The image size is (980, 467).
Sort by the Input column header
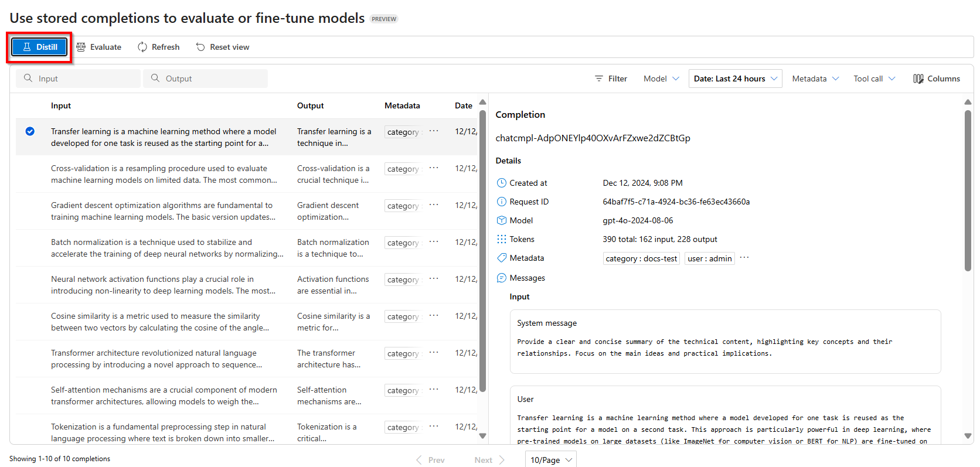pos(61,106)
